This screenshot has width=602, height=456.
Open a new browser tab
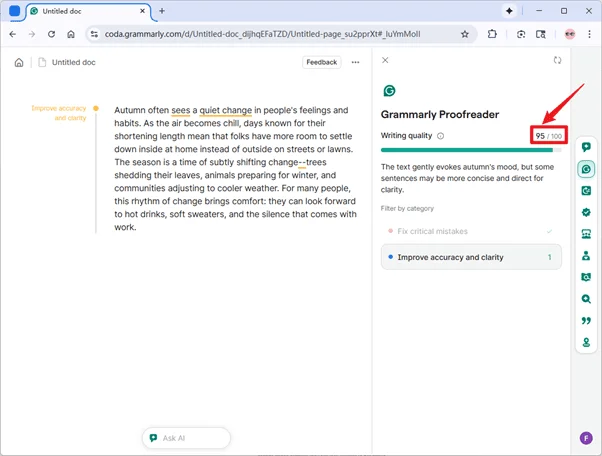162,11
